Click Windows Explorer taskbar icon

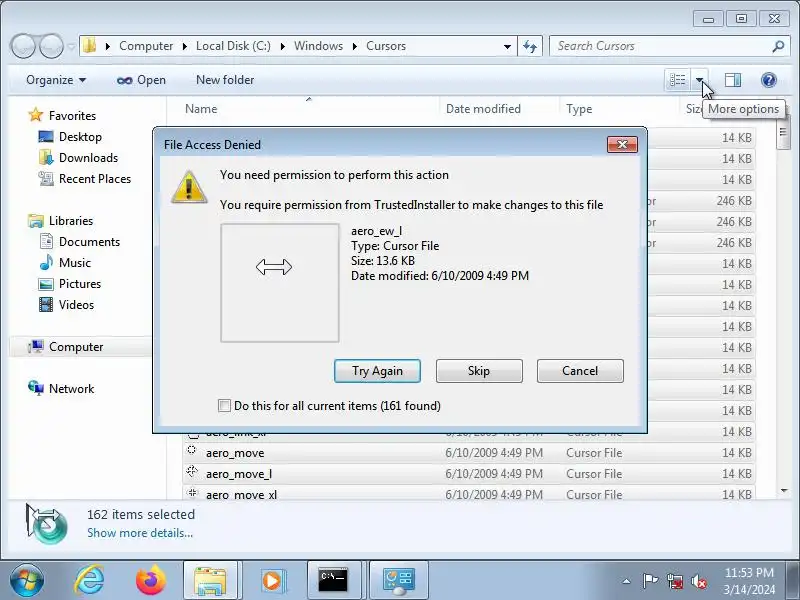pos(210,581)
